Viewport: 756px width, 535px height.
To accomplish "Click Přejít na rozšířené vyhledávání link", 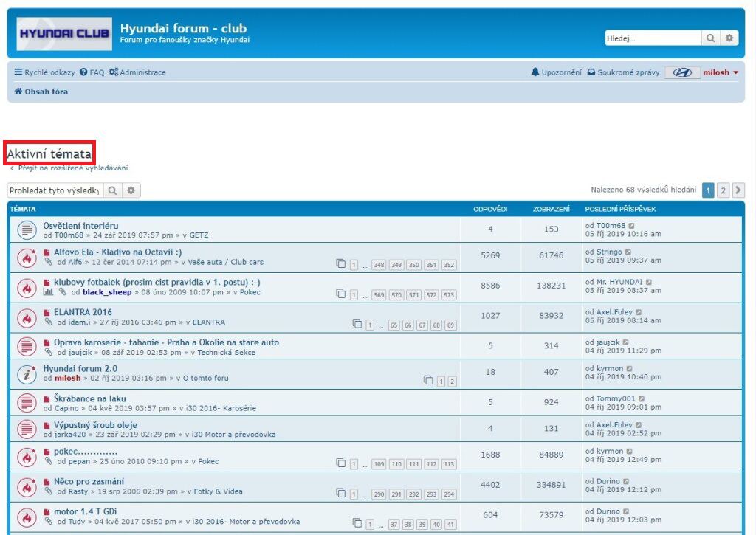I will click(x=69, y=168).
